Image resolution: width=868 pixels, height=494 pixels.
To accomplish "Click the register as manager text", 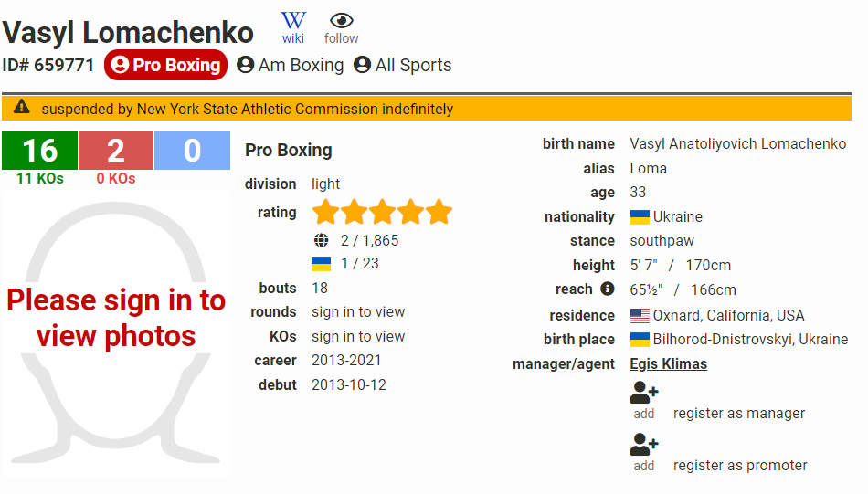I will tap(739, 413).
